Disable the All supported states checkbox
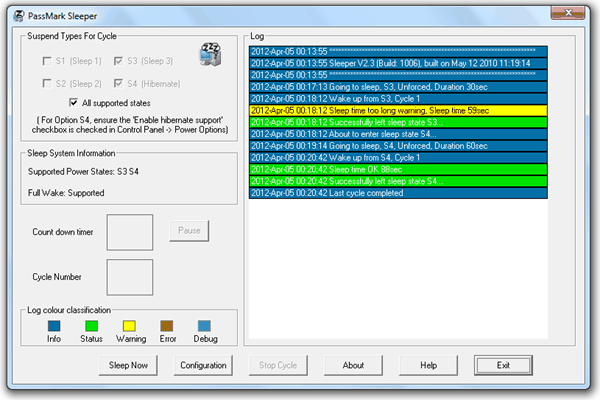 73,103
